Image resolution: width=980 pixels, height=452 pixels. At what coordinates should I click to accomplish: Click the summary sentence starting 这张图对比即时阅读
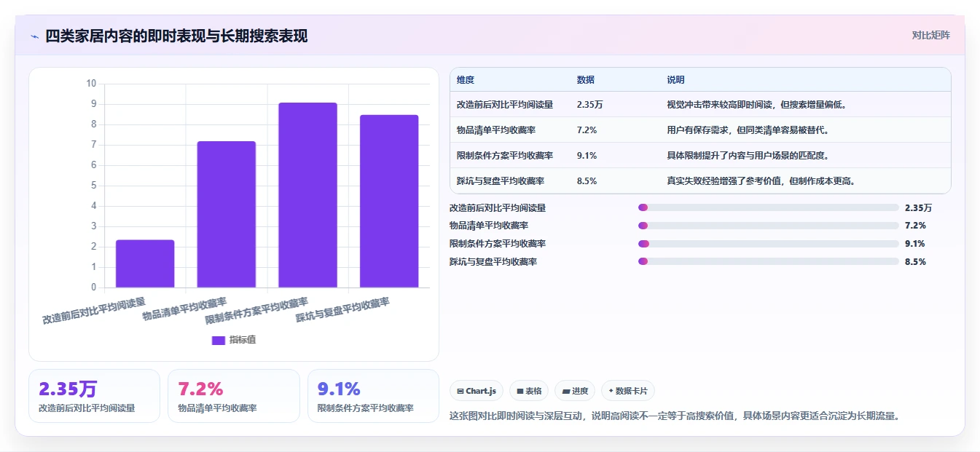click(x=676, y=416)
